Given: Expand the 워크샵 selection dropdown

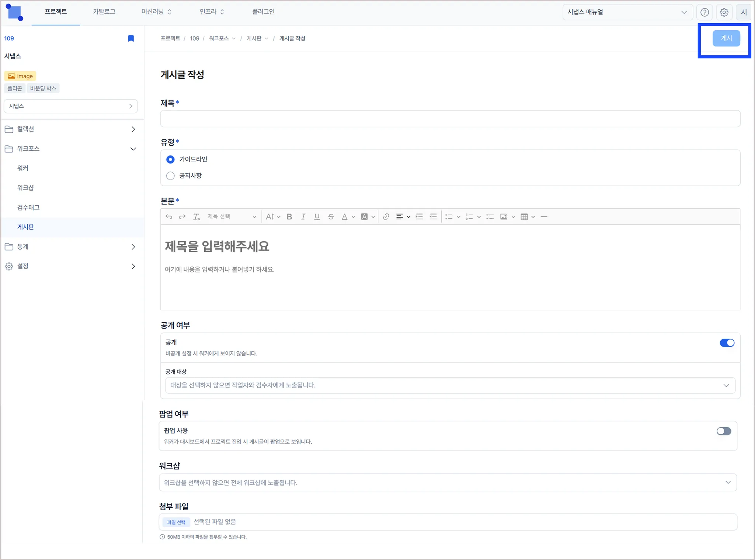Looking at the screenshot, I should 448,483.
